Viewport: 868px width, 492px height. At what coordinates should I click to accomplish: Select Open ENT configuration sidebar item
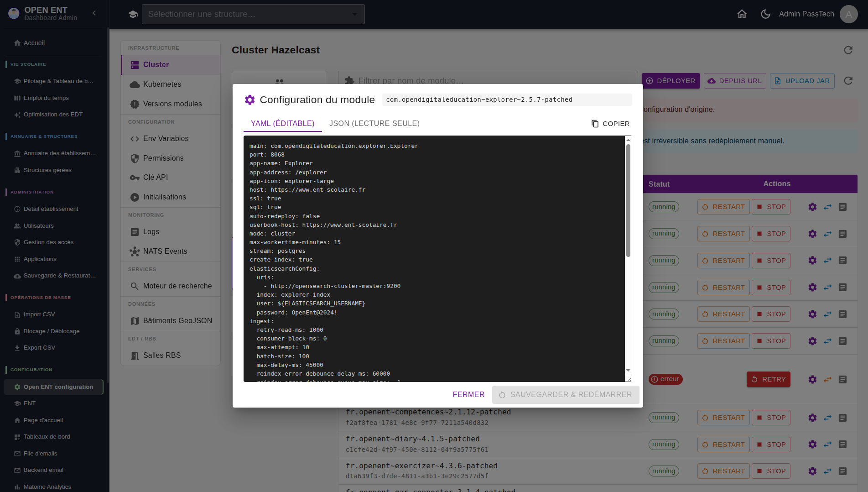pos(54,387)
